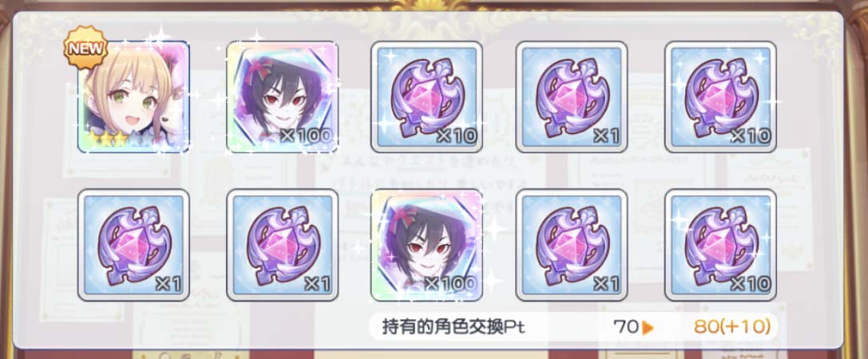Click top-row gem ×10 beside dark-haired character
Viewport: 868px width, 359px height.
[x=426, y=97]
